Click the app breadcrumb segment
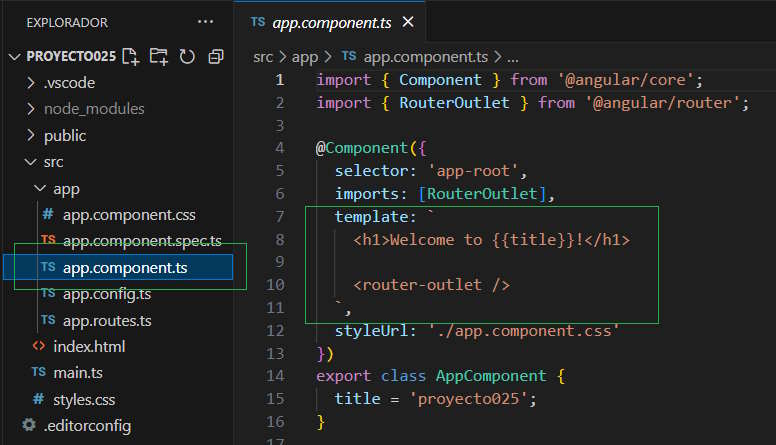This screenshot has width=776, height=445. (x=305, y=57)
